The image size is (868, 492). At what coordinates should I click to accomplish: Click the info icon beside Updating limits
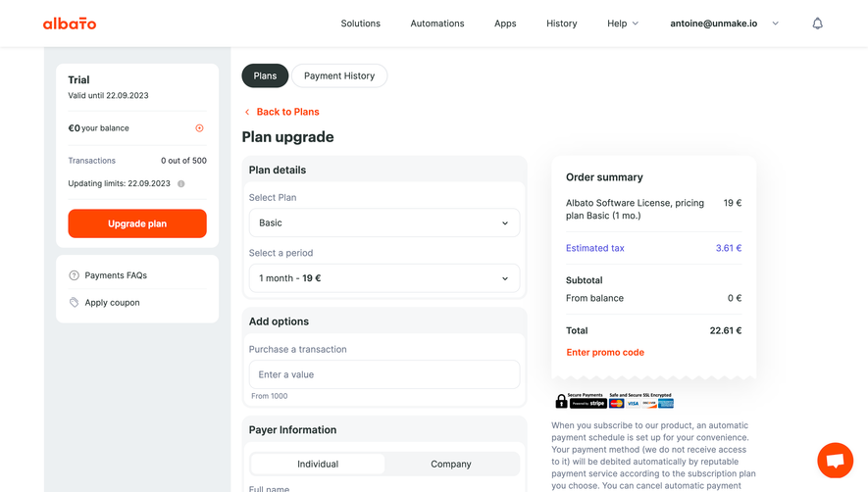click(181, 183)
